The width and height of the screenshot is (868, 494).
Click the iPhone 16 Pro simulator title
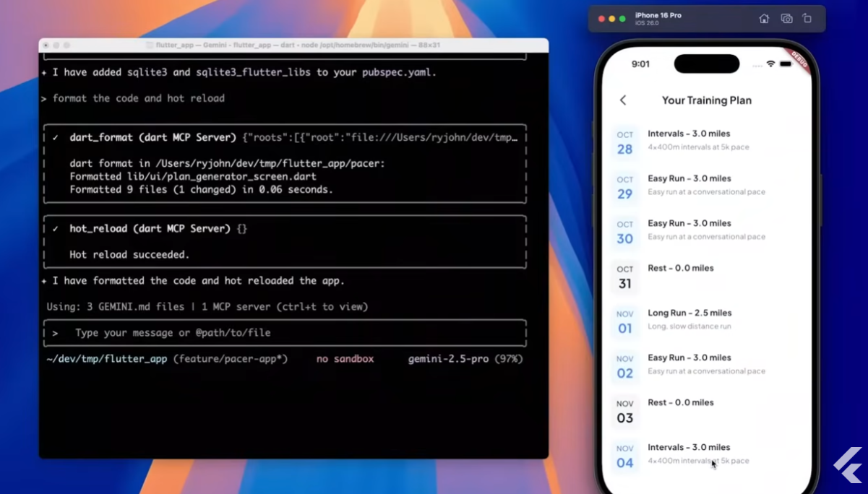[x=658, y=16]
